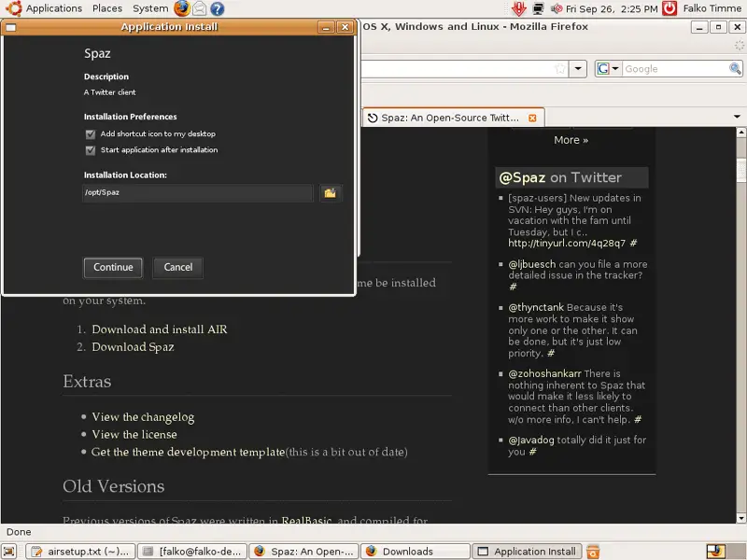Open the blue help panel icon
Viewport: 747px width, 560px height.
click(218, 8)
